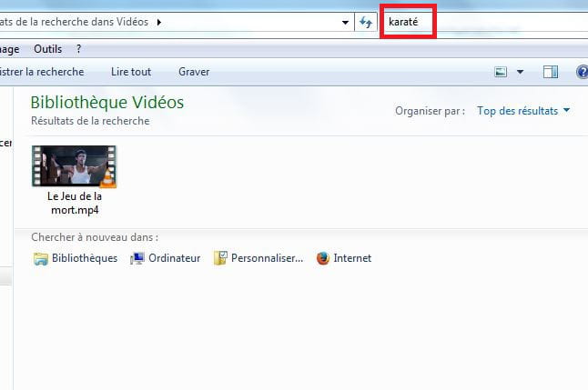Expand the breadcrumb arrow after Vidéos

[159, 22]
